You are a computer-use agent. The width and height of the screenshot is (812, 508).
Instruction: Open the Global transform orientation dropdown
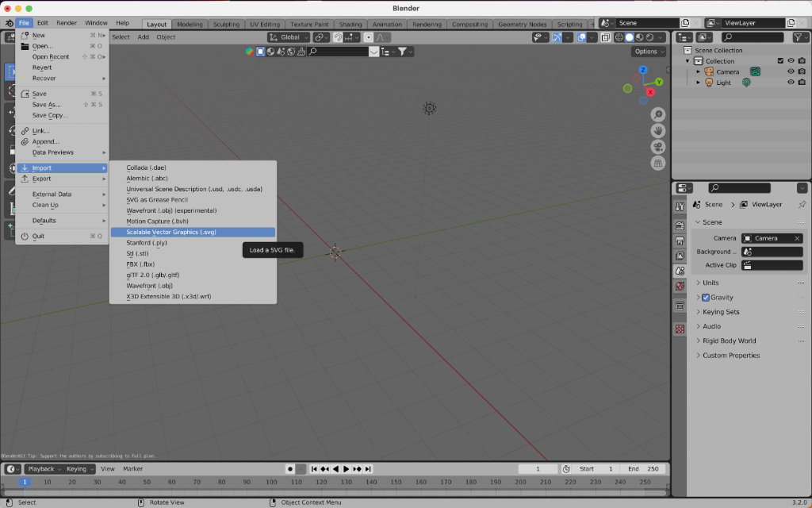pyautogui.click(x=289, y=37)
